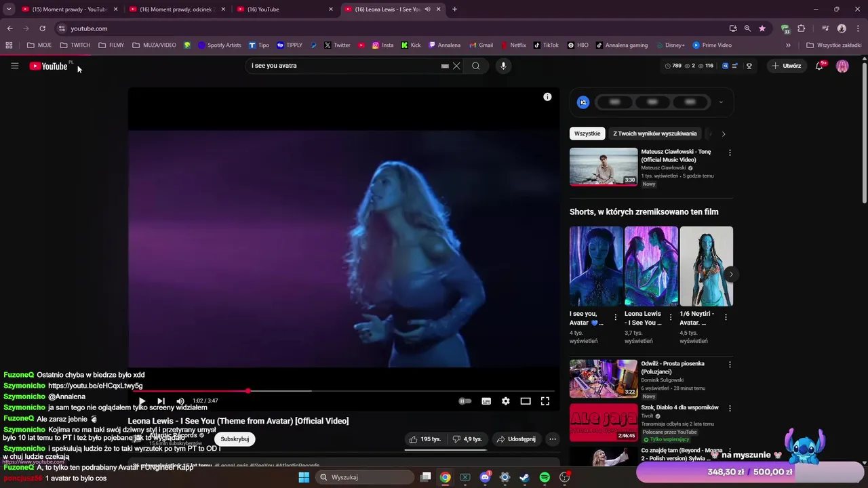Viewport: 868px width, 488px height.
Task: Show next Shorts with arrow button
Action: point(730,274)
